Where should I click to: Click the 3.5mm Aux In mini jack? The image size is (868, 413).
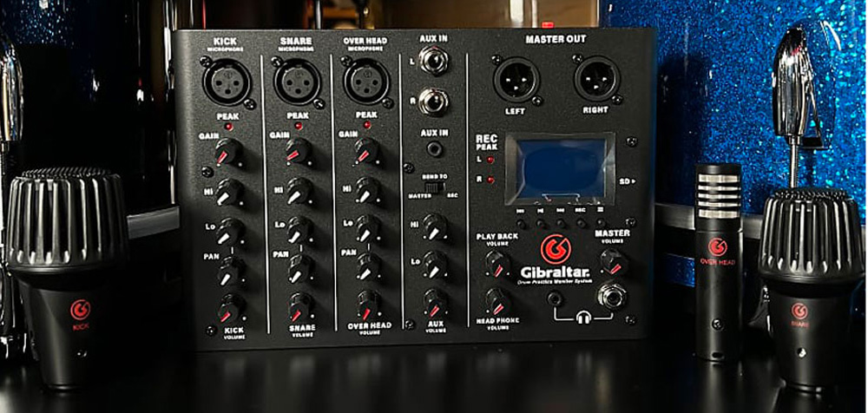[x=433, y=148]
